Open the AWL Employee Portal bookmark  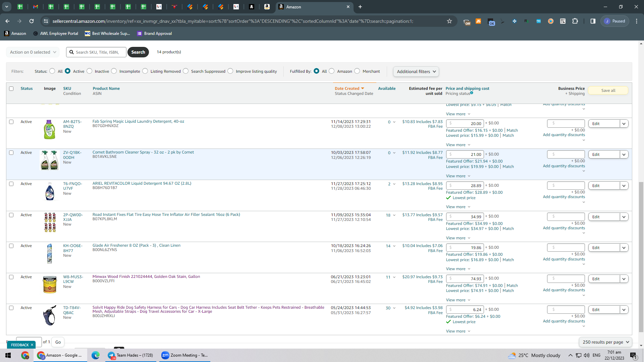click(x=56, y=34)
